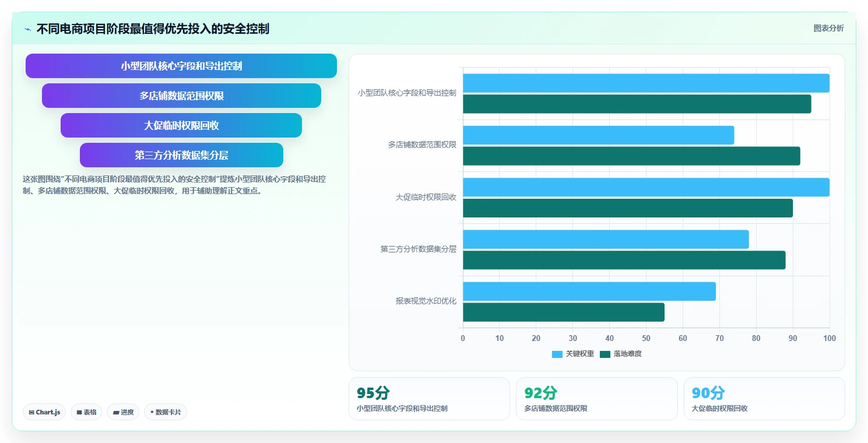
Task: Click the 进度 tag chip
Action: tap(123, 412)
